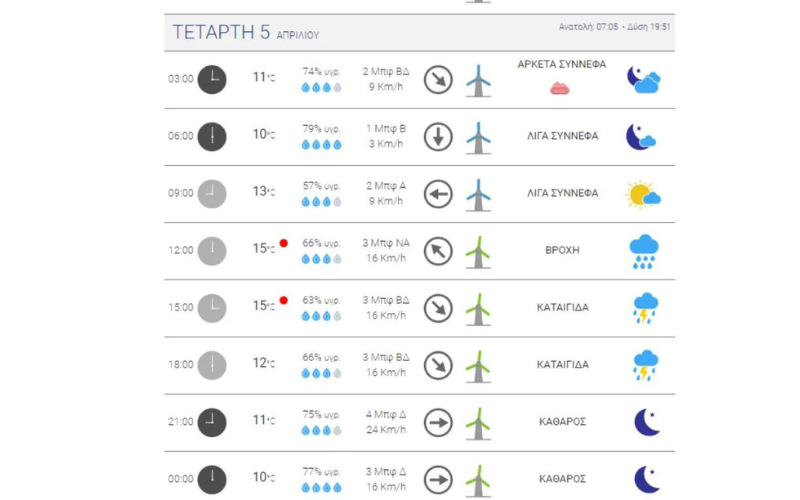Click the pink cloud icon under ΑΡΚΕΤΑ ΣΥΝΝΕΦΑ
The height and width of the screenshot is (500, 800).
tap(559, 88)
